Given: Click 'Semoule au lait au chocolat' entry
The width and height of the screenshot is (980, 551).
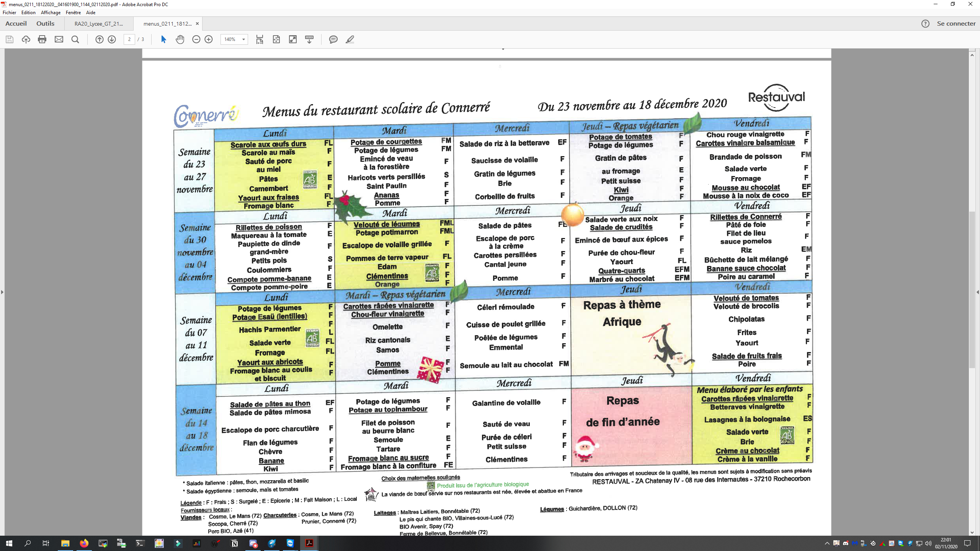Looking at the screenshot, I should (x=506, y=365).
